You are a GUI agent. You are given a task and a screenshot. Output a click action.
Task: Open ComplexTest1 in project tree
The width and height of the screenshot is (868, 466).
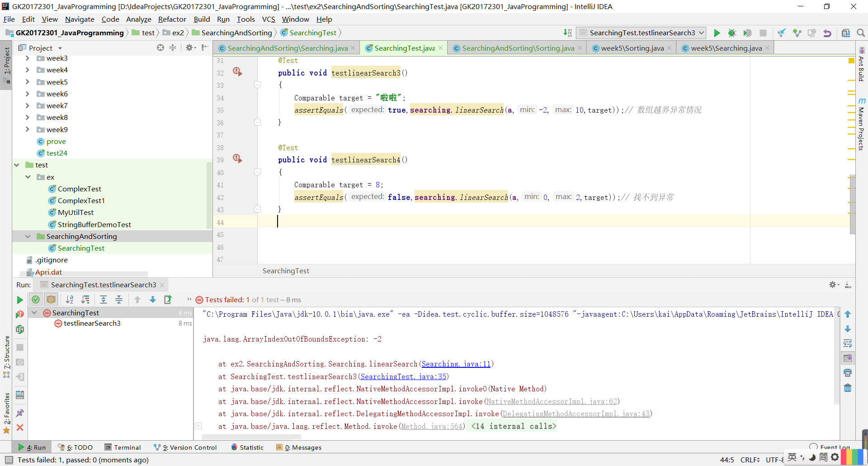[x=81, y=201]
